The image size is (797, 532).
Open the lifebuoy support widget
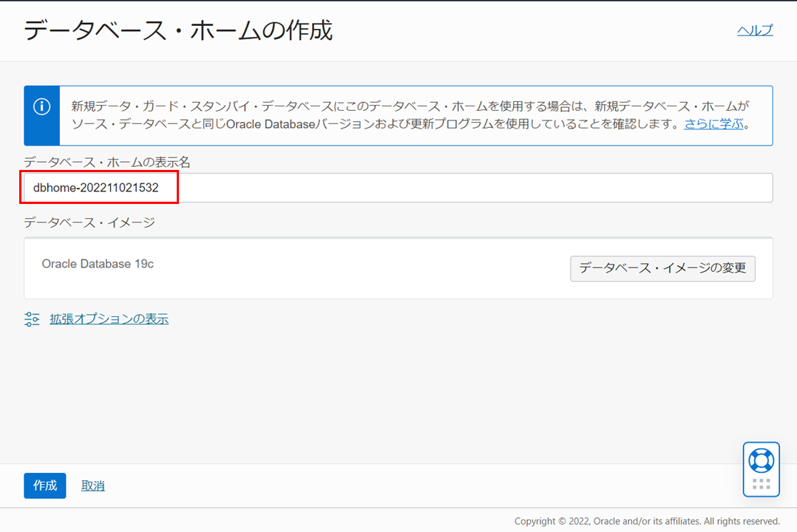(761, 460)
